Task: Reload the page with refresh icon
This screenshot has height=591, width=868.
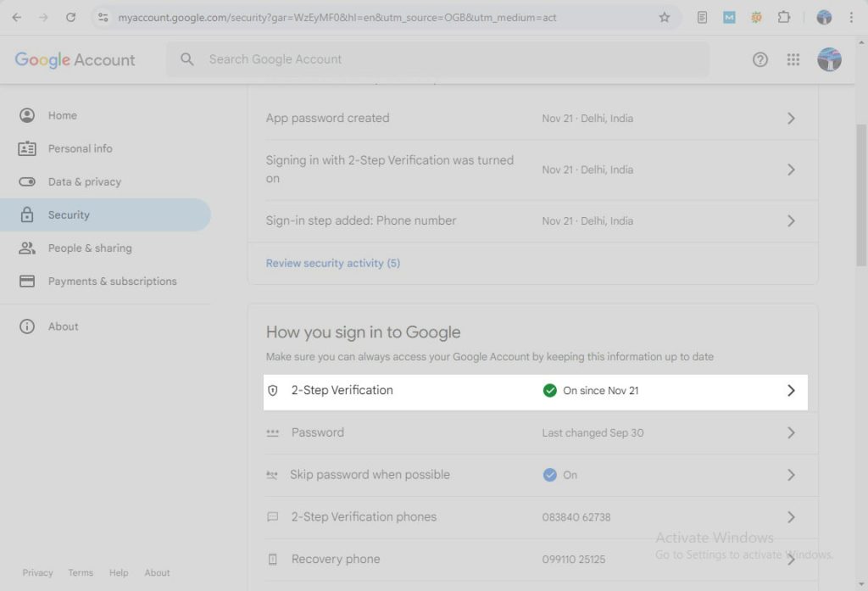Action: pyautogui.click(x=70, y=17)
